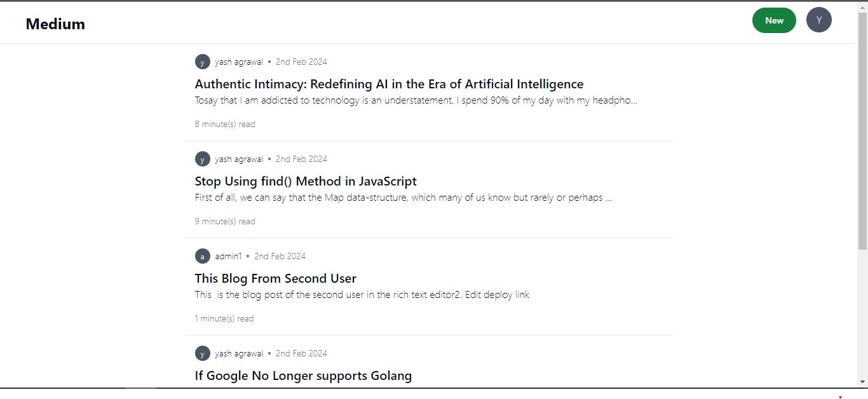Click the vertical scrollbar thumb
This screenshot has width=868, height=399.
coord(862,131)
